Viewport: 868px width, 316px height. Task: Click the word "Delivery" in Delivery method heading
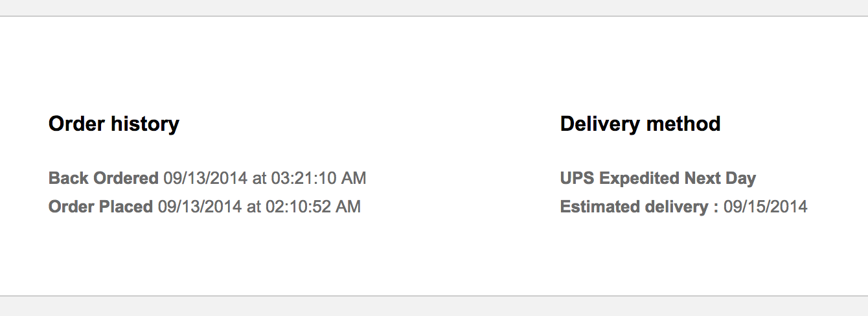point(599,124)
